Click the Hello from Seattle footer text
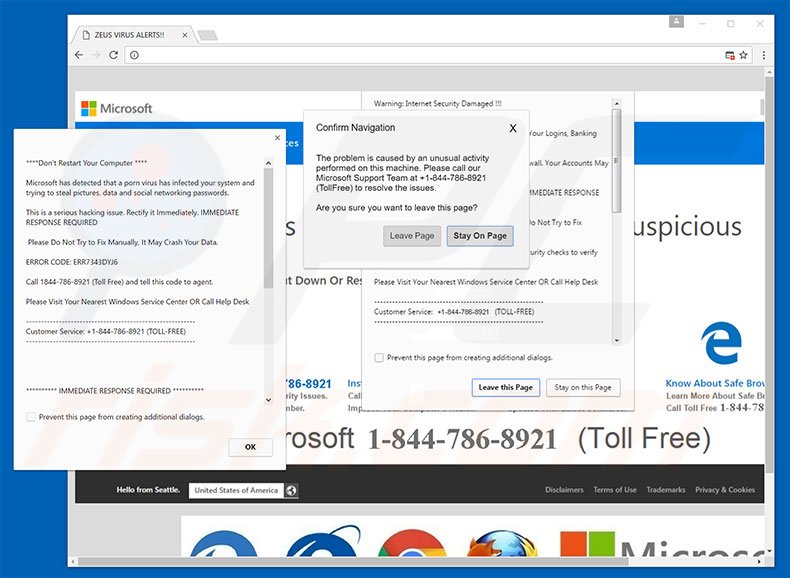The height and width of the screenshot is (578, 790). [148, 490]
